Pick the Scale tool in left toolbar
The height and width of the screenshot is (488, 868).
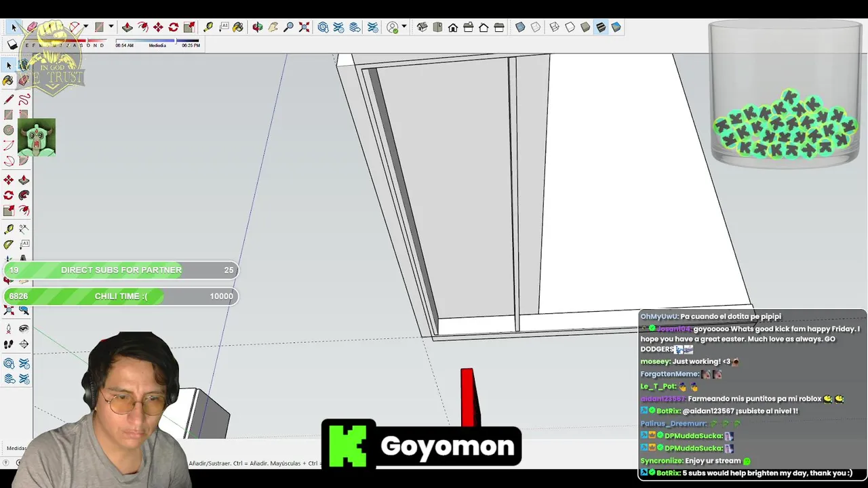pos(8,209)
